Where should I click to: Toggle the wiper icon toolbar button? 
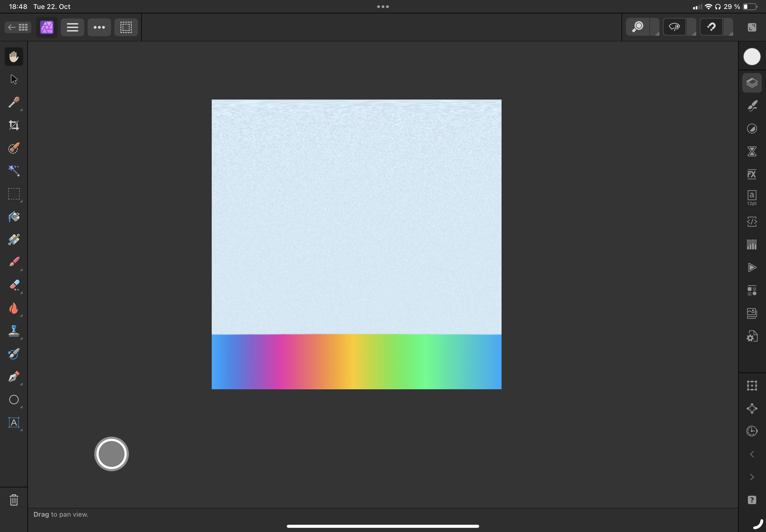(674, 27)
